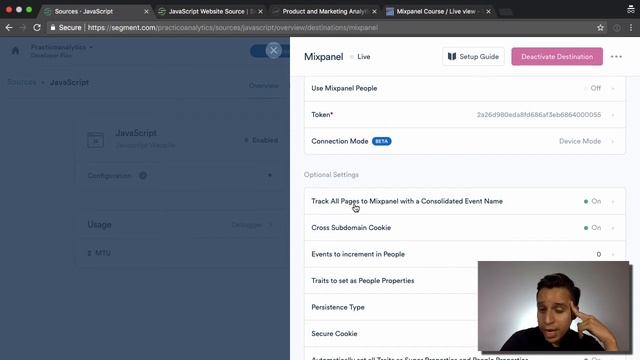Click the Device Mode value
This screenshot has height=360, width=640.
580,141
